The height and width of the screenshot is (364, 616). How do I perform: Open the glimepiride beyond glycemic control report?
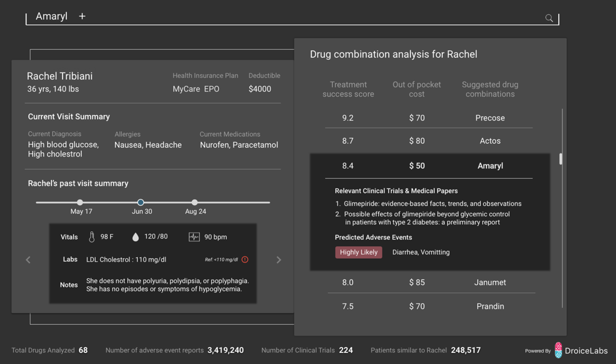[x=427, y=218]
